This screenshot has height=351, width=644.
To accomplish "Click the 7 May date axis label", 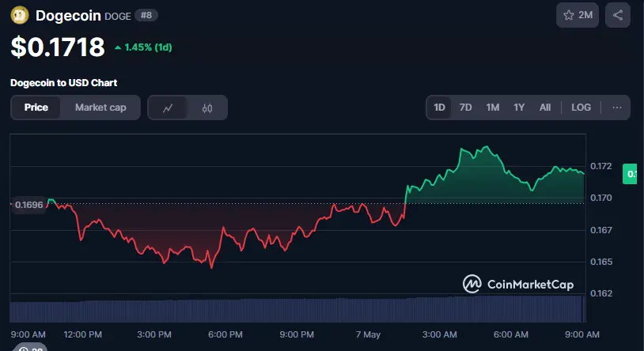I will click(368, 334).
